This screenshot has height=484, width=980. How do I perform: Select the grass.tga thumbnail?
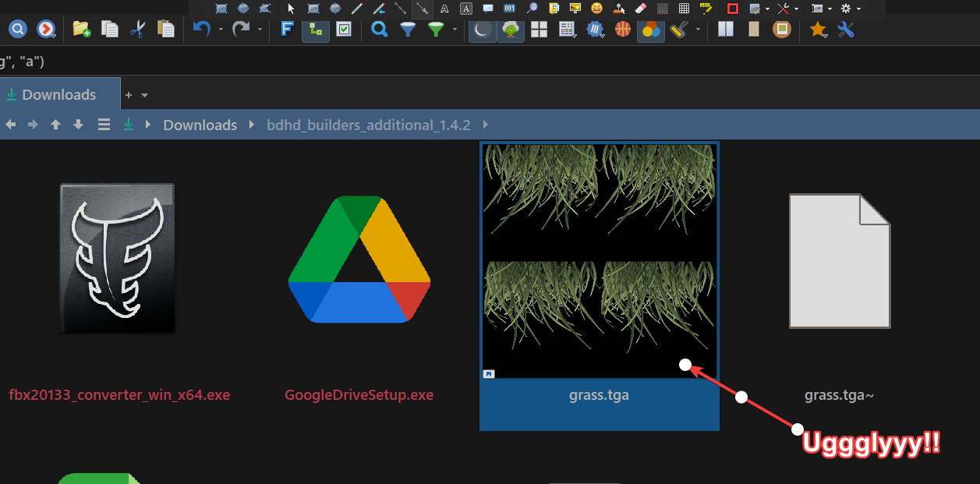pos(599,260)
